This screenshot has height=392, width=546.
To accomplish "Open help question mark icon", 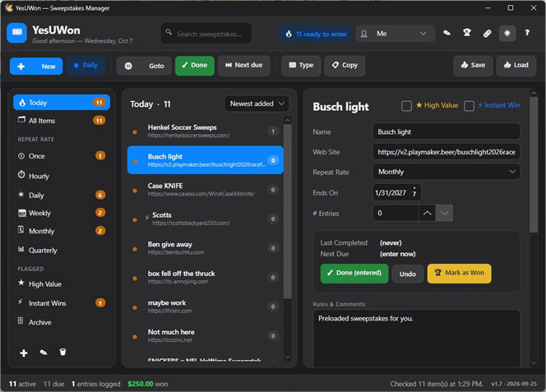I will click(x=527, y=33).
